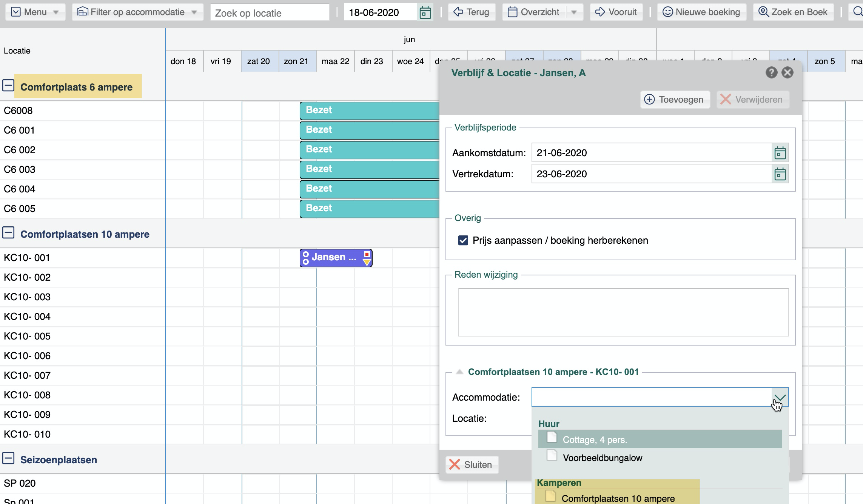This screenshot has height=504, width=863.
Task: Collapse the Seizoenplaatsen group
Action: 8,458
